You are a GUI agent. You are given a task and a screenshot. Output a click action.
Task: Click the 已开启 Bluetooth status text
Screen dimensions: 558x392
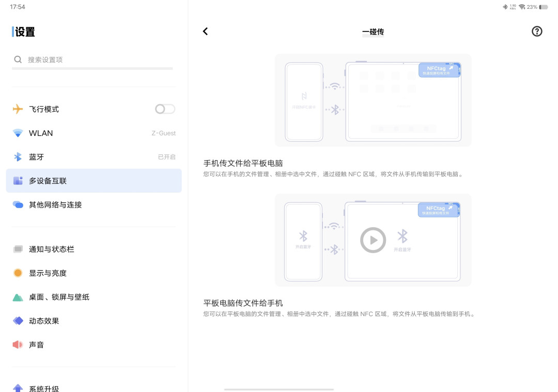point(166,157)
